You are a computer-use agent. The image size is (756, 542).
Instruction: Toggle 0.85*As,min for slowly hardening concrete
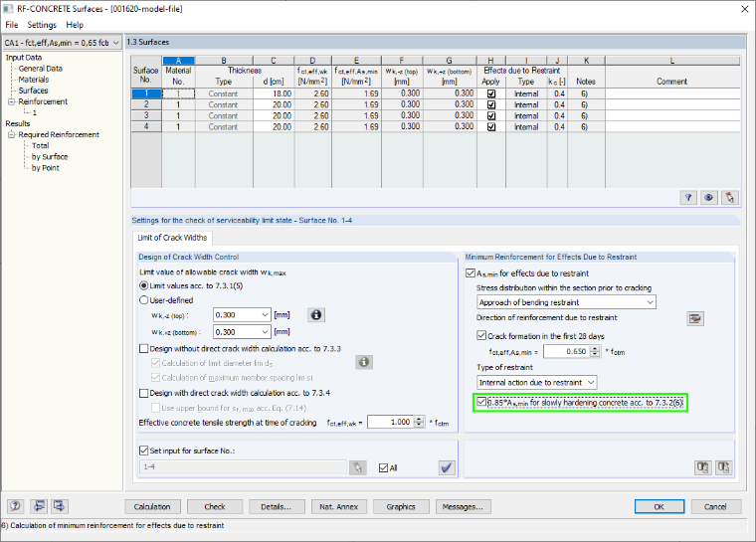481,402
